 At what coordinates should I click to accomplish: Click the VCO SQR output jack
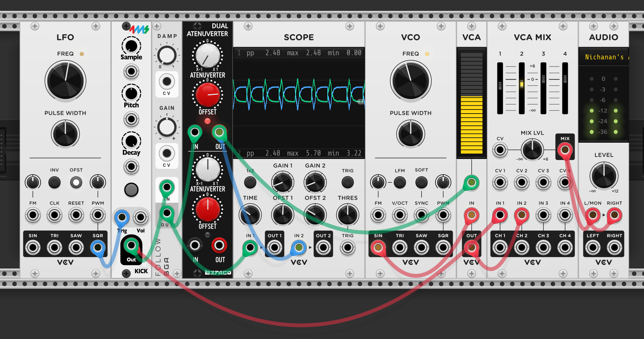(443, 247)
